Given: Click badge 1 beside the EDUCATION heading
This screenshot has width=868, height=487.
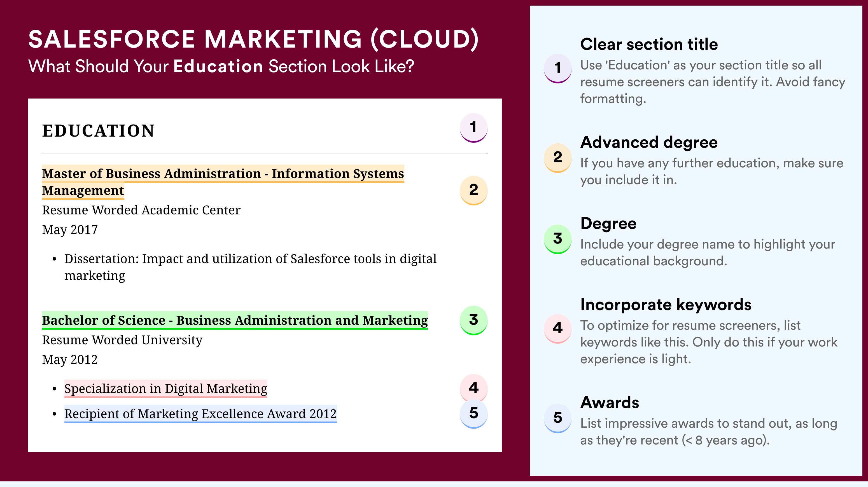Looking at the screenshot, I should coord(473,128).
